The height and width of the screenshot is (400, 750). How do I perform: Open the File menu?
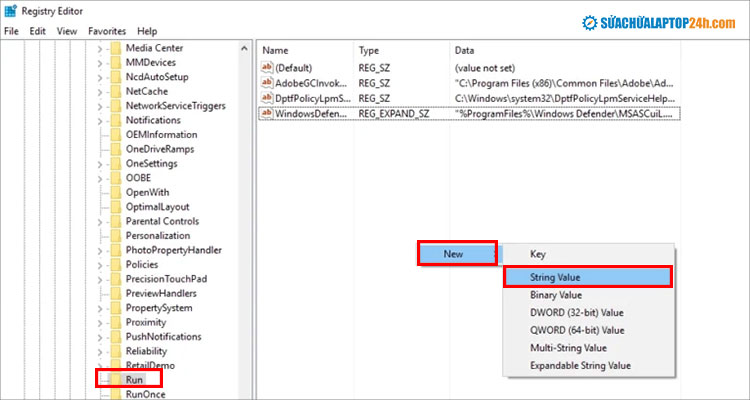[12, 31]
